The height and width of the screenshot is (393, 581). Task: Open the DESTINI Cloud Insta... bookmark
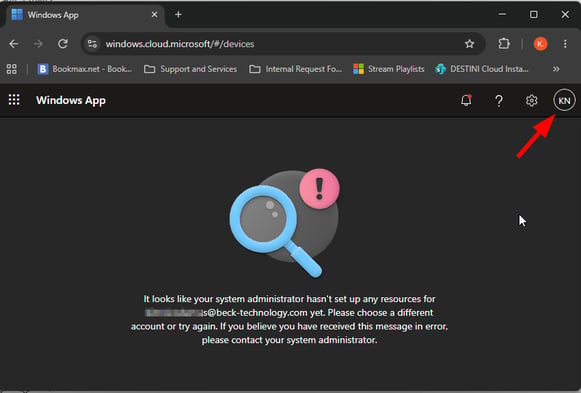(482, 69)
